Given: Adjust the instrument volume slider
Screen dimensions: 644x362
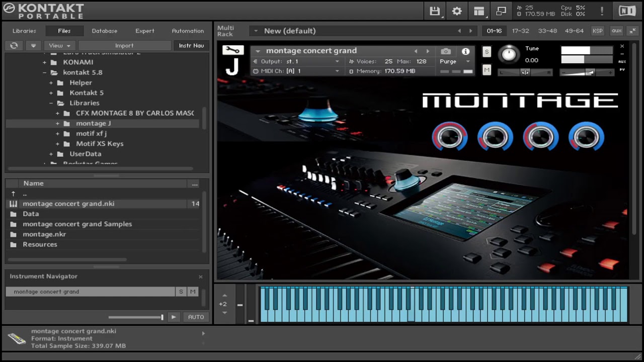Looking at the screenshot, I should (x=587, y=72).
